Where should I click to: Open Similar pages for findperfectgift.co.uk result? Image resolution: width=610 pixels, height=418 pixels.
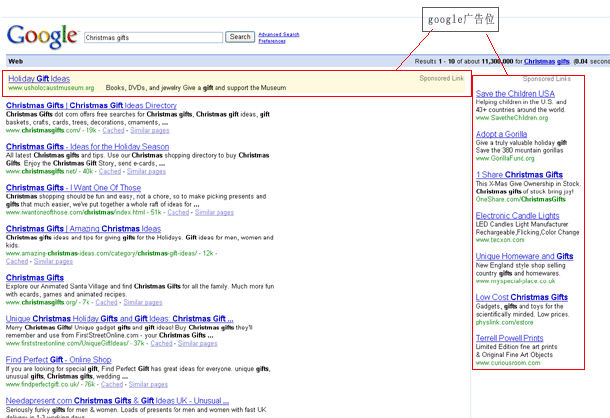click(x=148, y=385)
